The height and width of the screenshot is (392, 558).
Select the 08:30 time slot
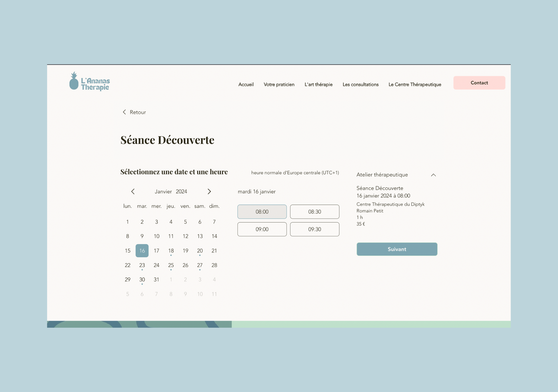314,212
